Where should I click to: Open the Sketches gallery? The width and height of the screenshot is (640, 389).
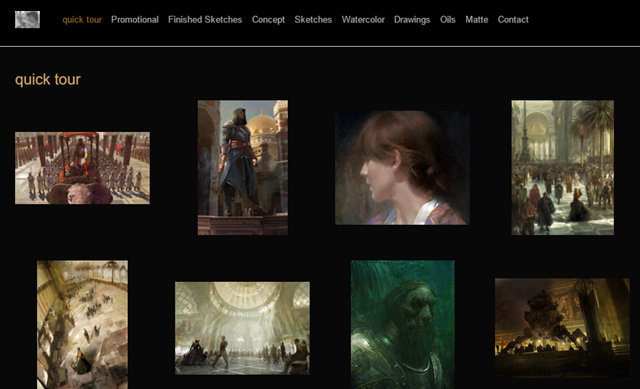313,20
